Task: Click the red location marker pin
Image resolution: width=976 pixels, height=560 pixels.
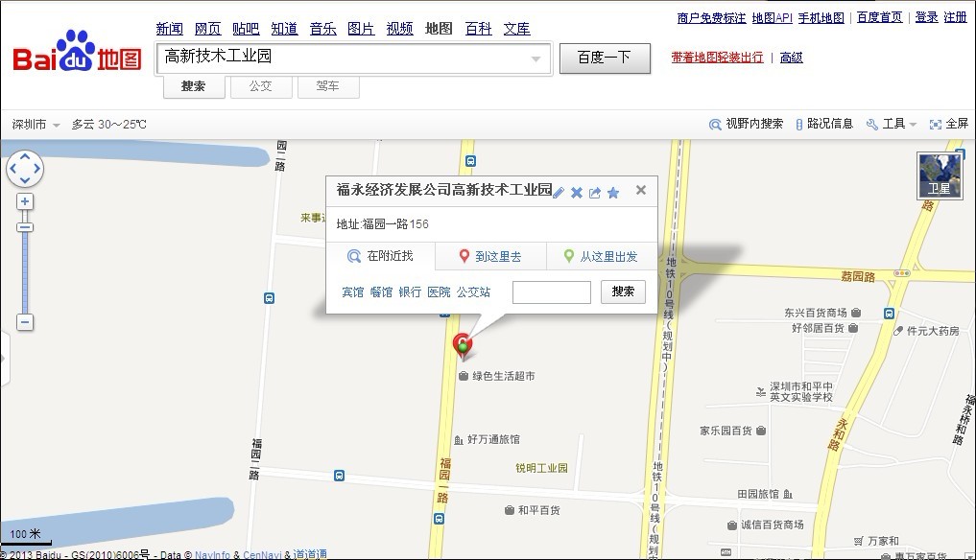Action: tap(463, 345)
